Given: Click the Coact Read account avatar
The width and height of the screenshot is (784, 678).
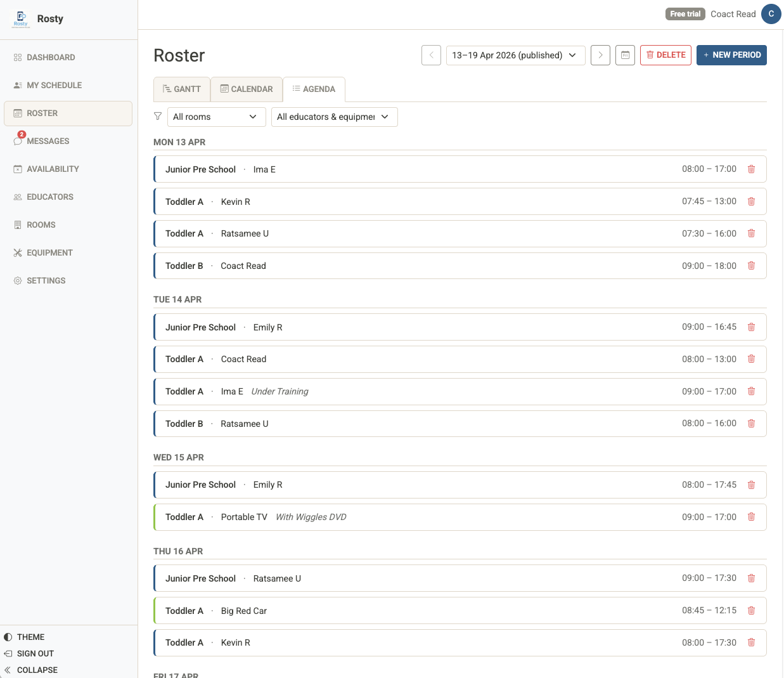Looking at the screenshot, I should pyautogui.click(x=771, y=13).
